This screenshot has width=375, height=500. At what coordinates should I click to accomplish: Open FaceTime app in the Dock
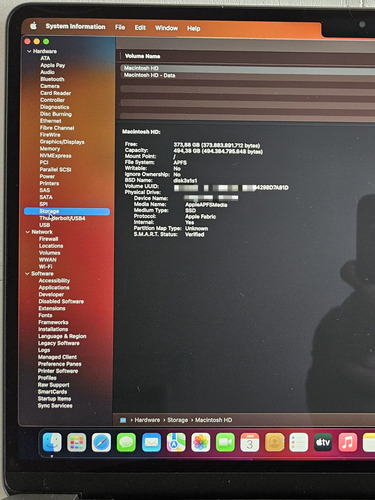coord(225,442)
